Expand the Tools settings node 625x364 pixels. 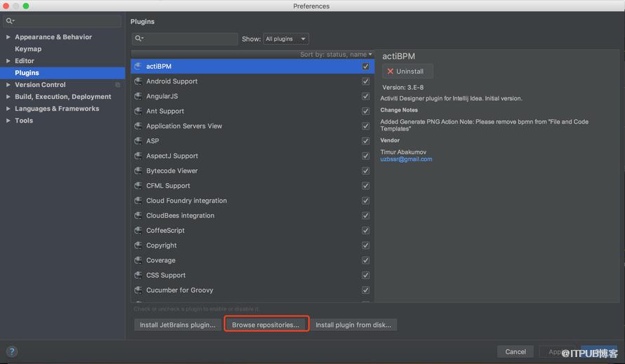pyautogui.click(x=8, y=120)
